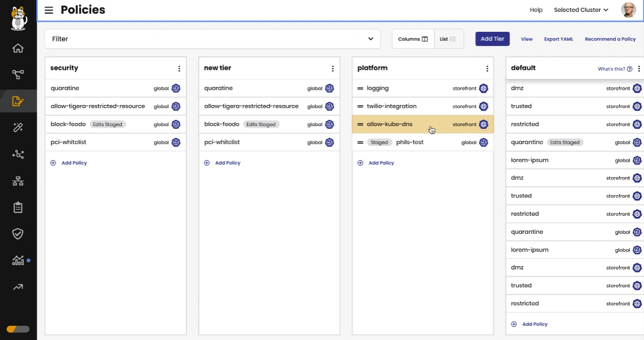This screenshot has width=644, height=340.
Task: Switch to the Columns view
Action: (x=413, y=39)
